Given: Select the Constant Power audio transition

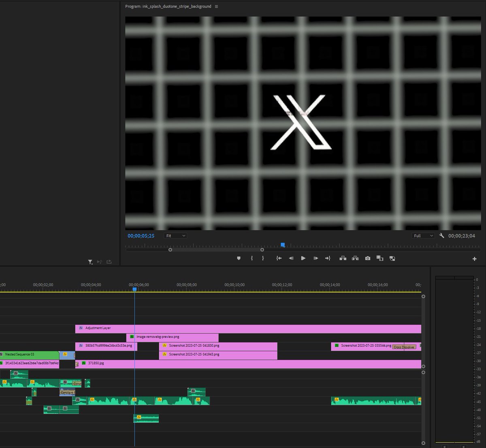Looking at the screenshot, I should [x=67, y=393].
